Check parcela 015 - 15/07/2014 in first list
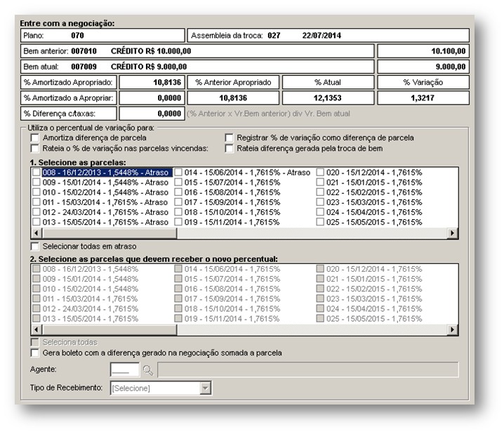This screenshot has height=434, width=504. tap(178, 183)
